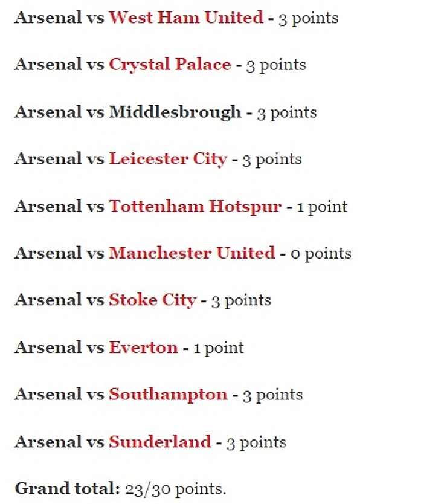Click the '0 points' text beside Manchester United
Image resolution: width=441 pixels, height=504 pixels.
[321, 253]
